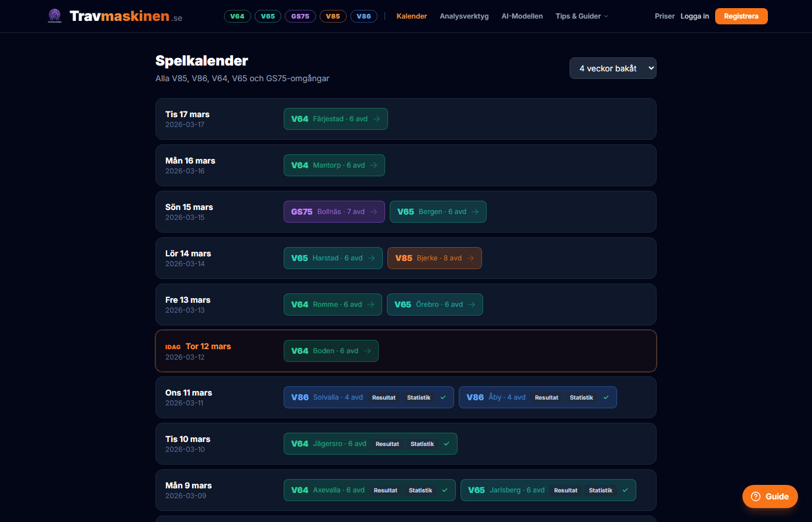The height and width of the screenshot is (522, 812).
Task: Expand the Tips & Guider menu
Action: pyautogui.click(x=581, y=16)
